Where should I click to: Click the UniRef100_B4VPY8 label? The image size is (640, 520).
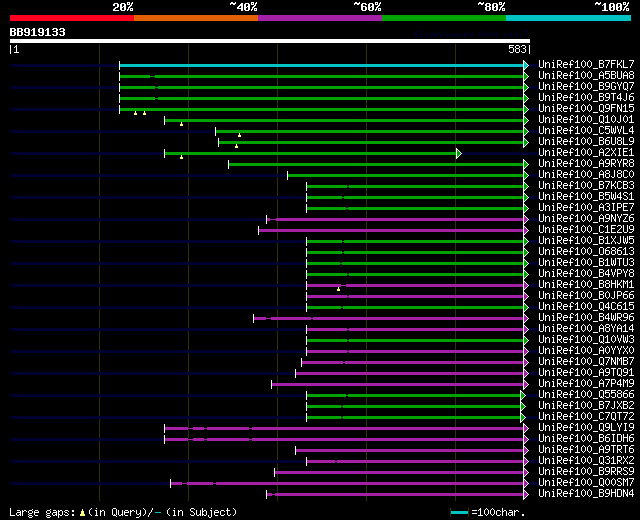tap(586, 273)
